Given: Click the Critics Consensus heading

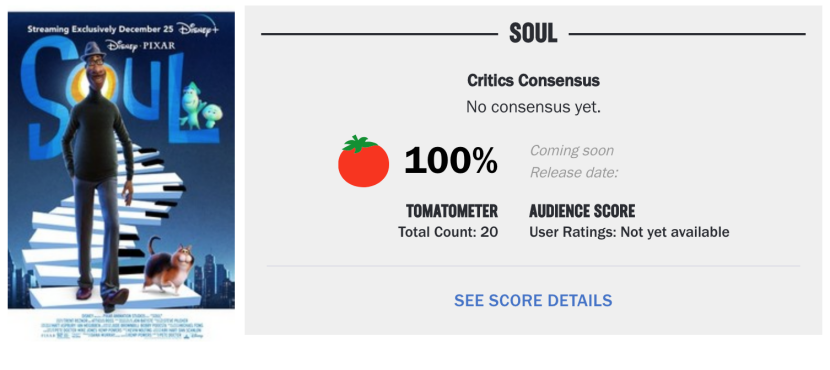Looking at the screenshot, I should (x=533, y=80).
